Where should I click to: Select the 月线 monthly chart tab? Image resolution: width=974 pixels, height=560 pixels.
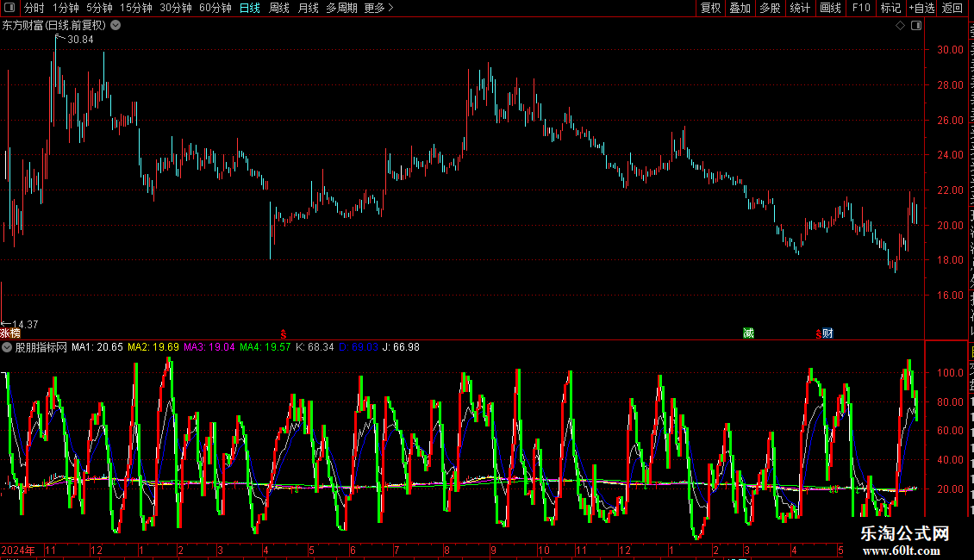click(x=308, y=8)
